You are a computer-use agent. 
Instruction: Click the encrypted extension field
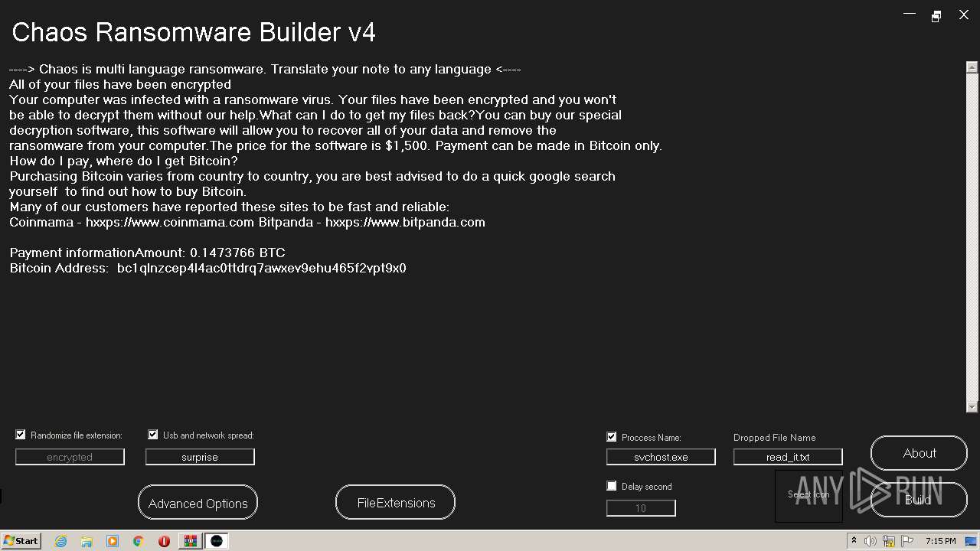coord(70,457)
